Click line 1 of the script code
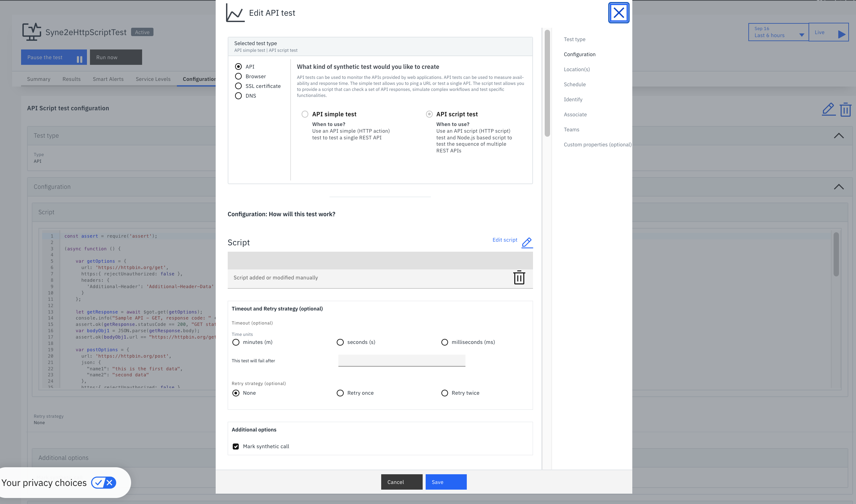This screenshot has height=504, width=856. click(111, 236)
